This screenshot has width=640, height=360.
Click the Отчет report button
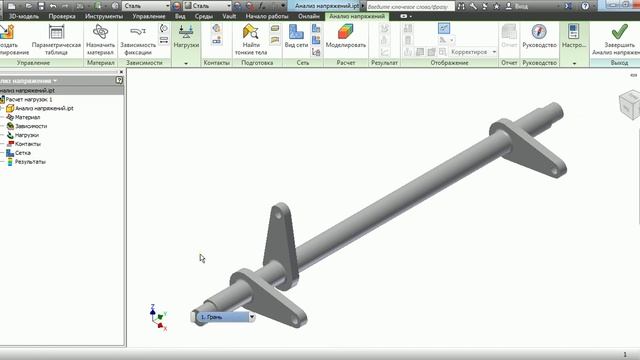pos(509,37)
